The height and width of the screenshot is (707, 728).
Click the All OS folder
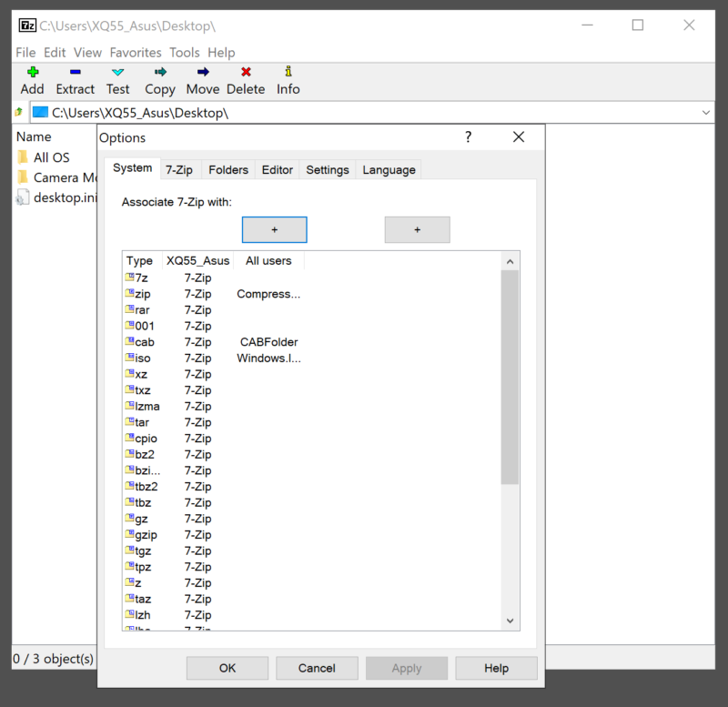click(51, 157)
